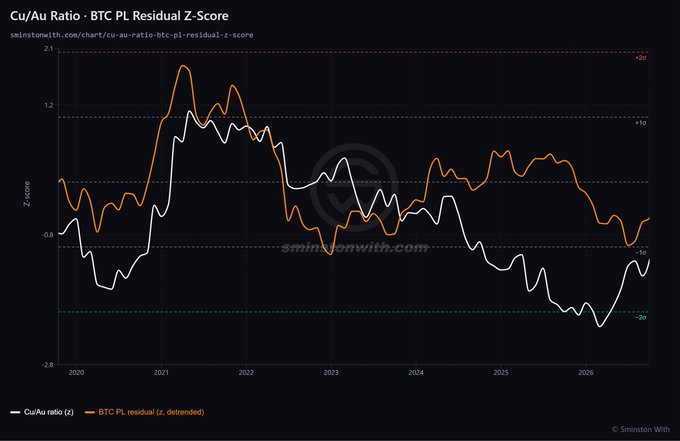Toggle the BTC PL residual legend entry
The image size is (680, 441).
pos(145,412)
